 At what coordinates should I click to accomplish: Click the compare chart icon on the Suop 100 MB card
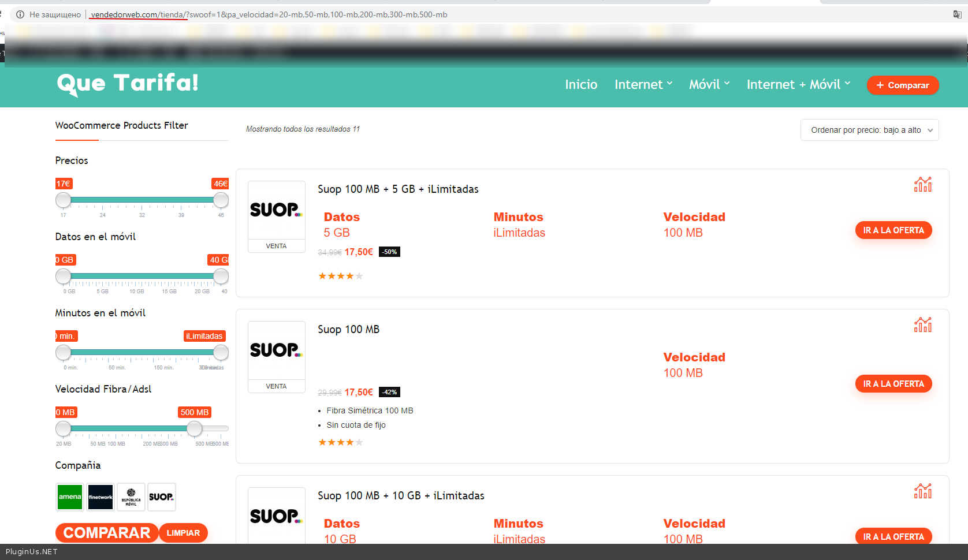923,325
